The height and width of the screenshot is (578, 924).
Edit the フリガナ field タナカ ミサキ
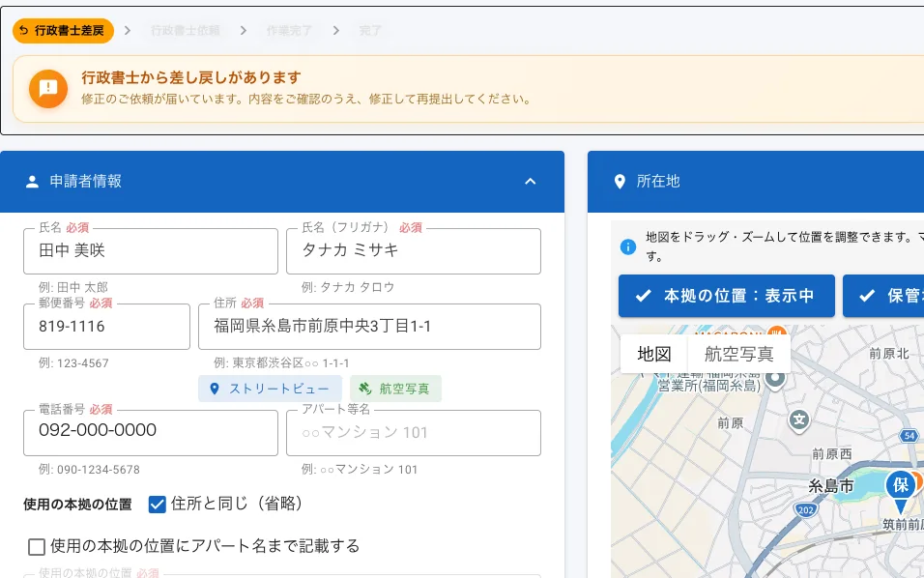point(414,251)
